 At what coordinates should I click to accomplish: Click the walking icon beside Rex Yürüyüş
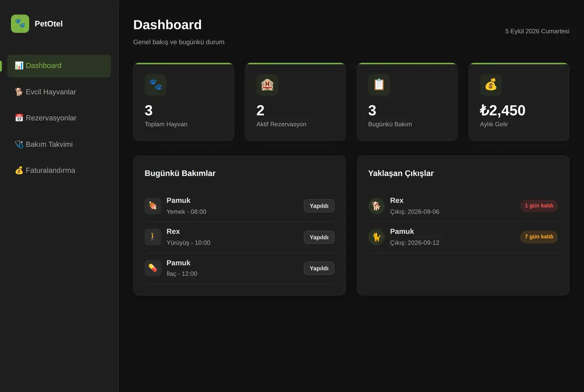tap(153, 237)
